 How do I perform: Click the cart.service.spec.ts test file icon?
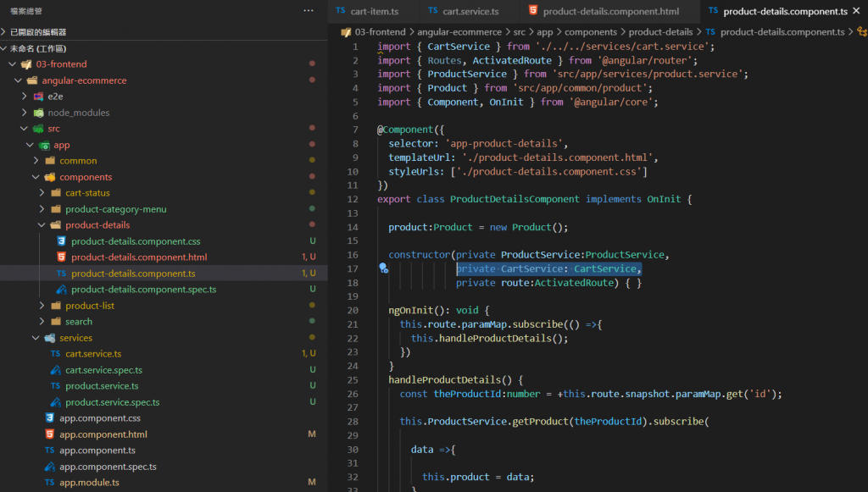[55, 370]
